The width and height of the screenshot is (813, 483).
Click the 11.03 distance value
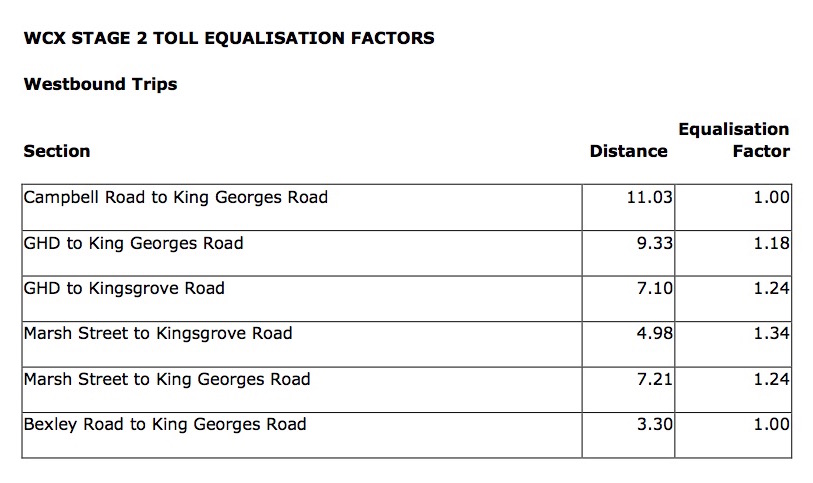[648, 198]
